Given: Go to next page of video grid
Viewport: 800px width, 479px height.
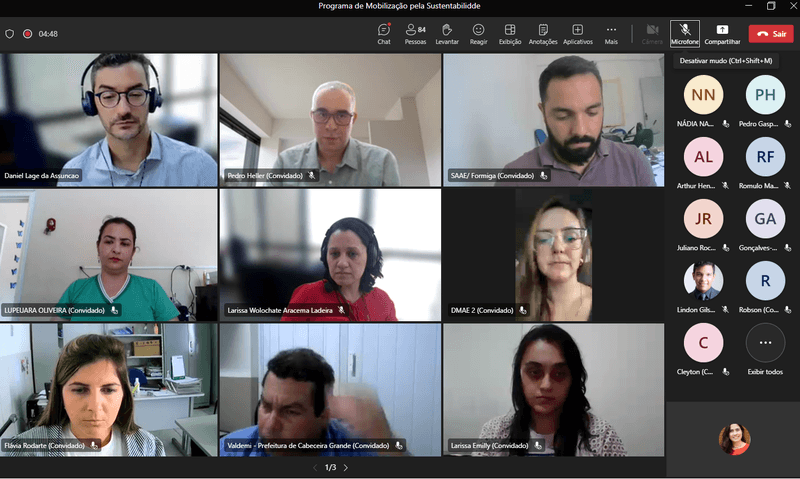Looking at the screenshot, I should (346, 467).
